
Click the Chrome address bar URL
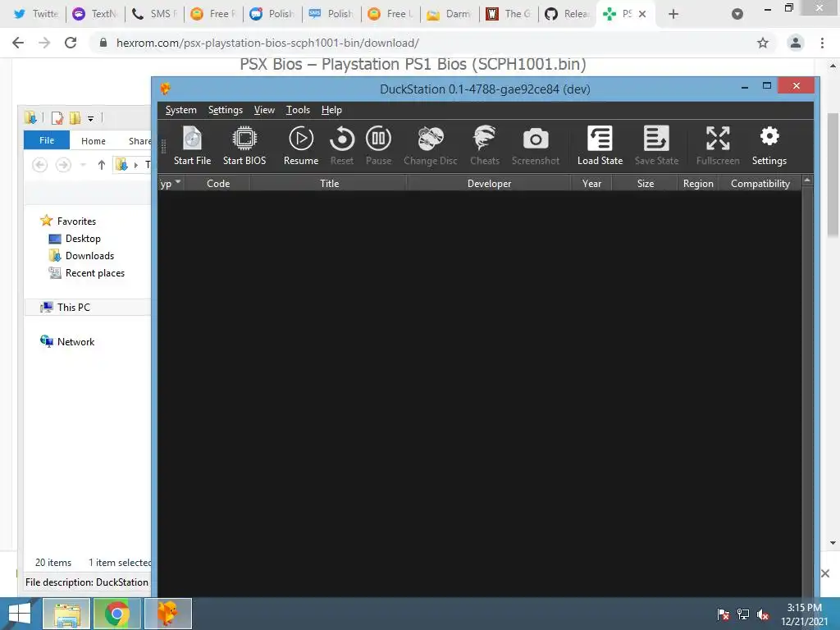(x=267, y=43)
